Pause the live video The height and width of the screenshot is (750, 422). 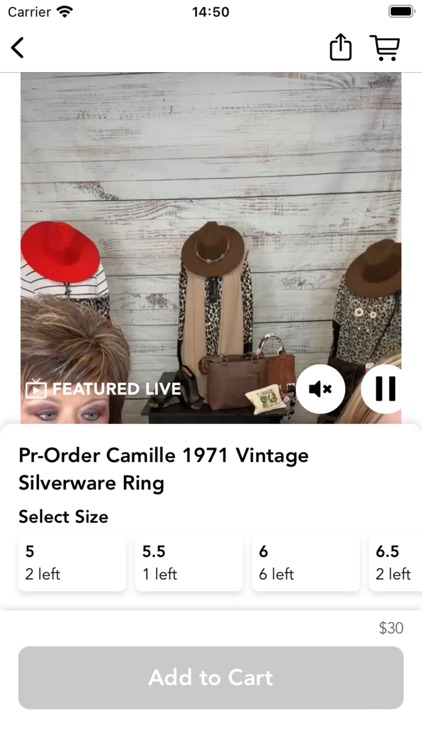pos(385,389)
